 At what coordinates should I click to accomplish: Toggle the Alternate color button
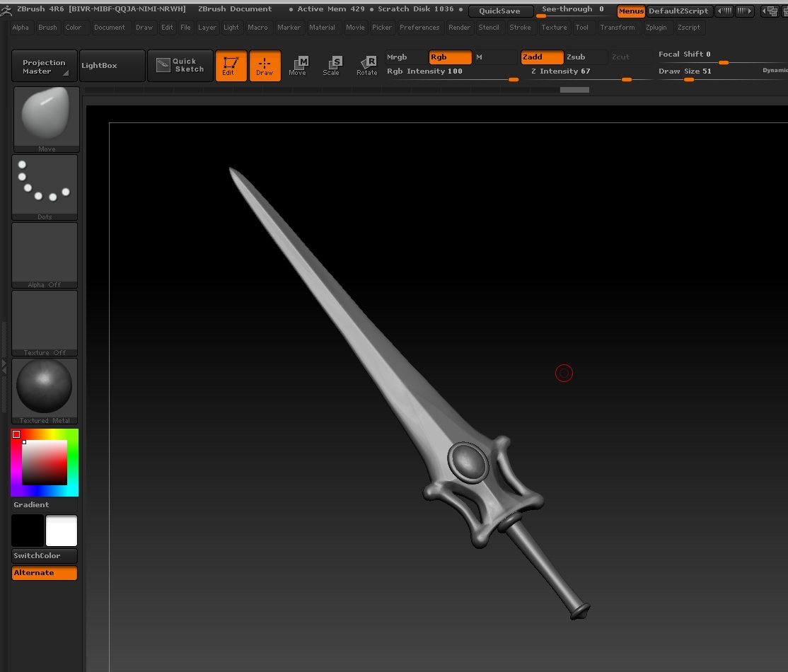[x=45, y=573]
